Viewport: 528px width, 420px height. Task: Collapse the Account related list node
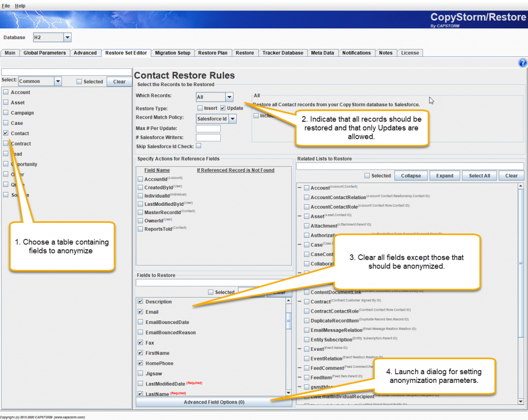tap(300, 187)
